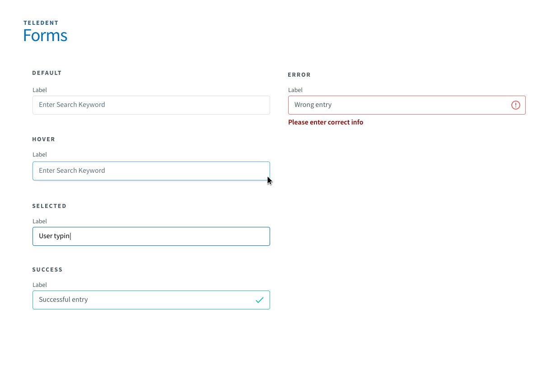Click the SUCCESS section heading
Viewport: 542px width, 392px height.
pyautogui.click(x=47, y=270)
